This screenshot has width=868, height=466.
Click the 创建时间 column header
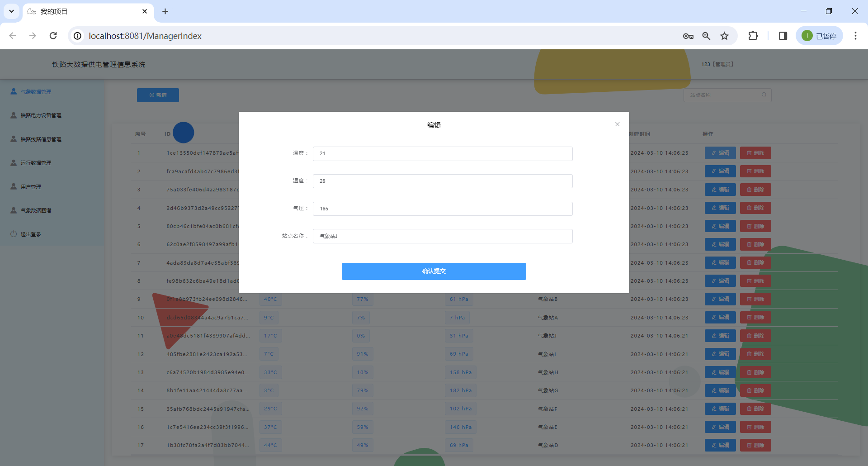point(639,134)
